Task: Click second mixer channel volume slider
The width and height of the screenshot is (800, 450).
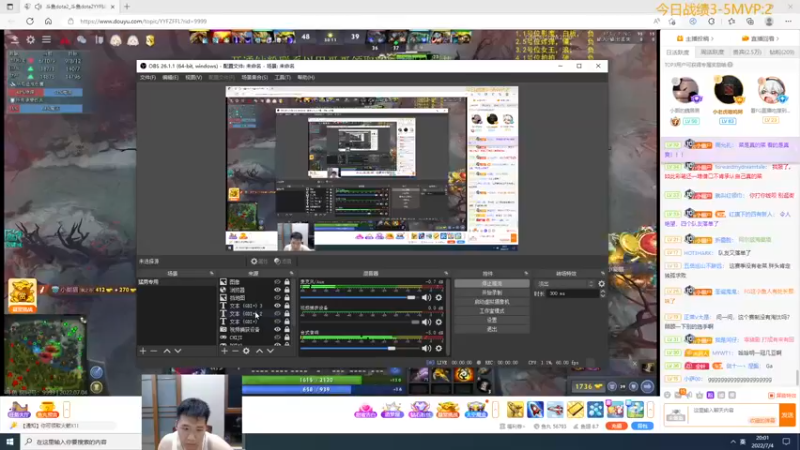Action: 360,322
